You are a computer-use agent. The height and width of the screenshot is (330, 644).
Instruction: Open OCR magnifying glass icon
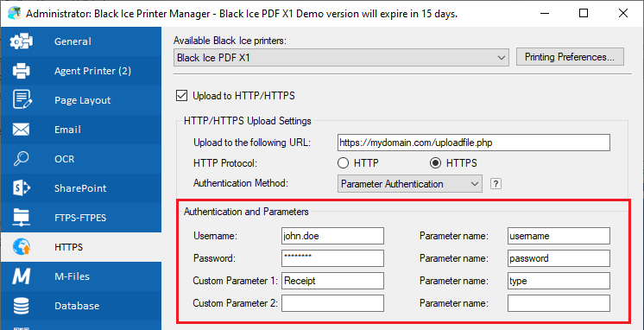tap(21, 159)
